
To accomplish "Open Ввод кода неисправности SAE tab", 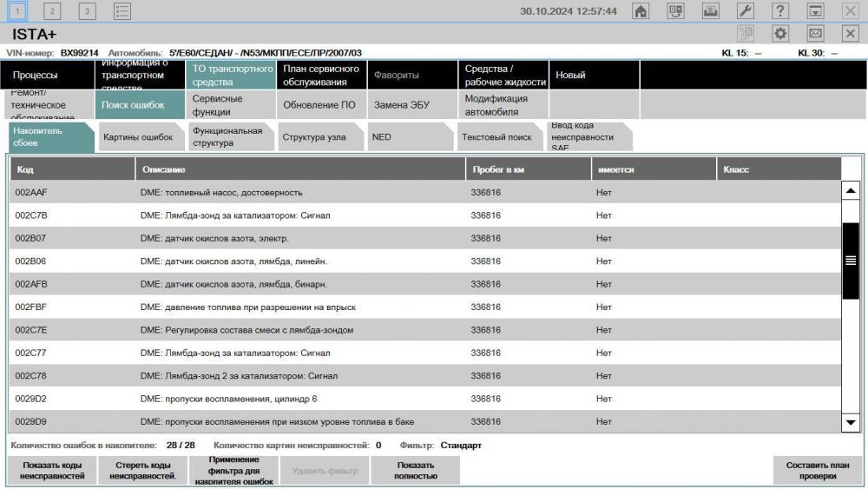I will 589,136.
